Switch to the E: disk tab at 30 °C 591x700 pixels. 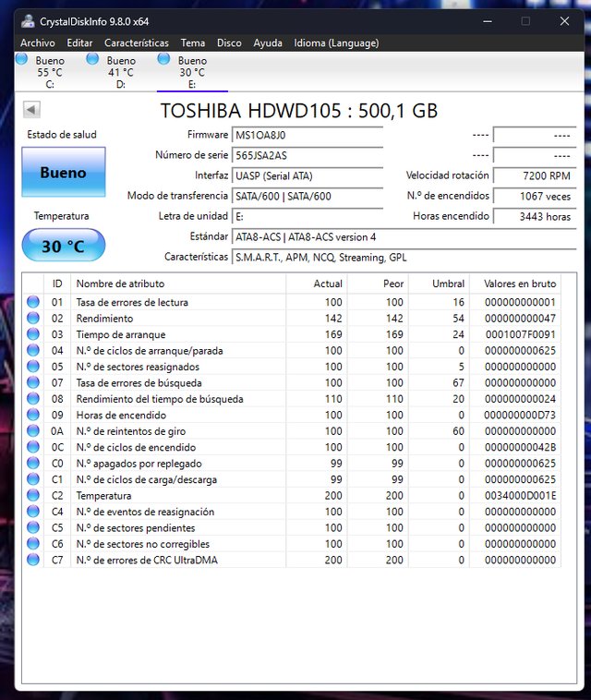click(192, 72)
